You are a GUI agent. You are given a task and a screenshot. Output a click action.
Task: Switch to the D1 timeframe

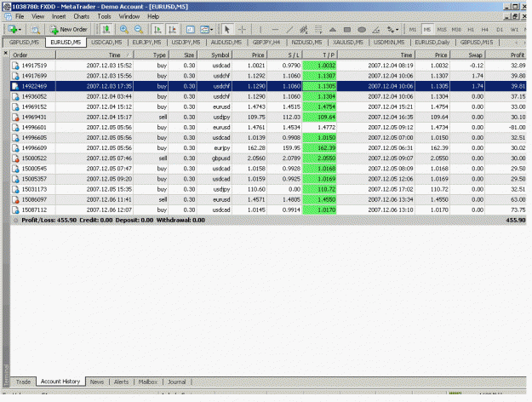pyautogui.click(x=500, y=30)
